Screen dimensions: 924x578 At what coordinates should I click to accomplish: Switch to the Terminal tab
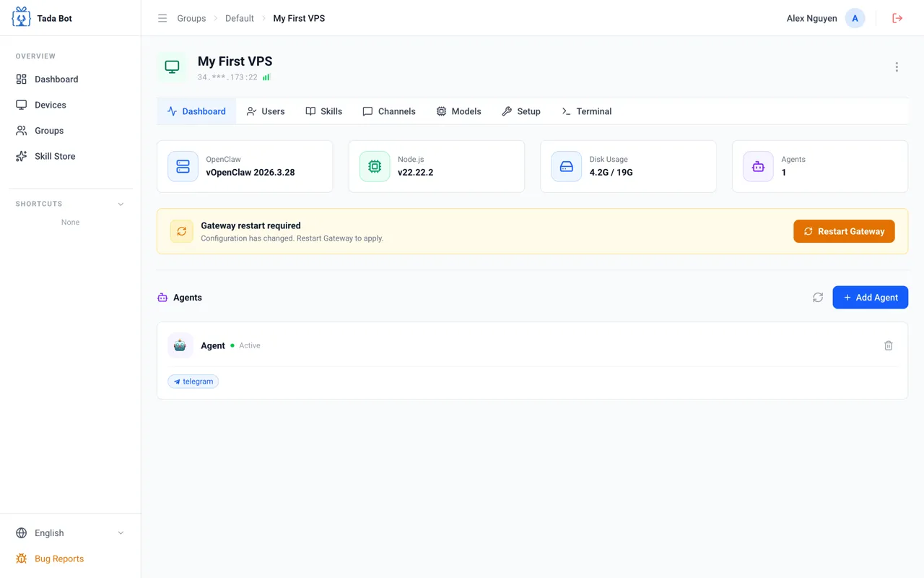[586, 111]
